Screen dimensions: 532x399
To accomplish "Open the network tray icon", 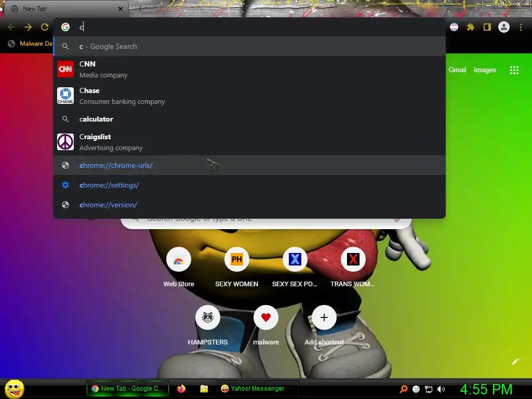I will click(x=429, y=389).
